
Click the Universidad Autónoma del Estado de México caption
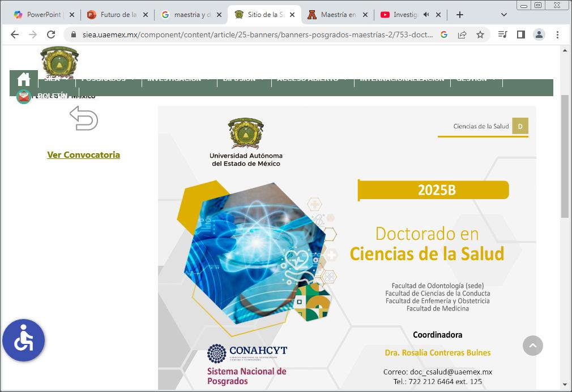pos(246,160)
